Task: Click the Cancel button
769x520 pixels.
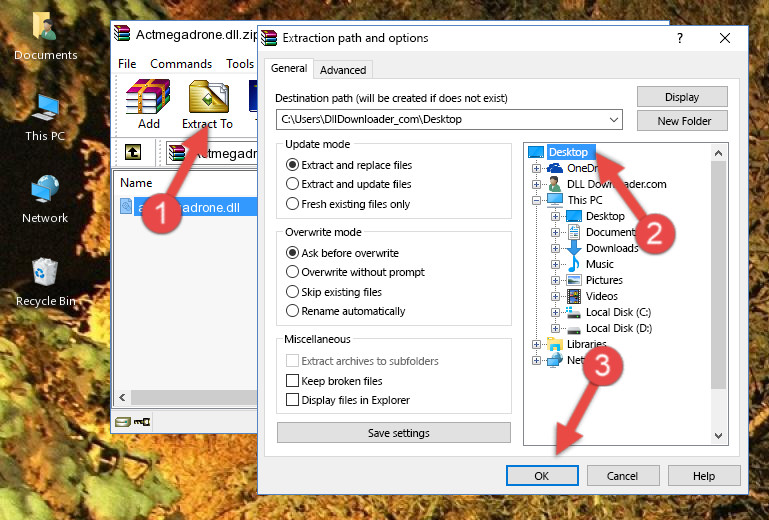Action: pos(622,476)
